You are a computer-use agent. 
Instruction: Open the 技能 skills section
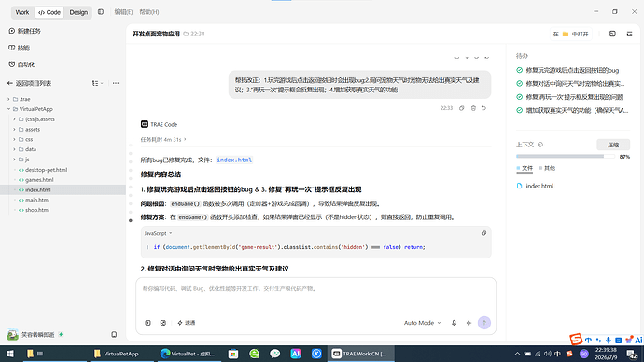click(x=19, y=48)
